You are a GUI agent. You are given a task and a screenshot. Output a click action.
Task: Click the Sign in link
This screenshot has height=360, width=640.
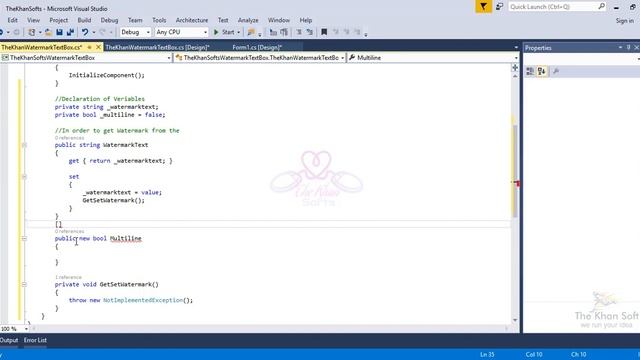pyautogui.click(x=624, y=20)
